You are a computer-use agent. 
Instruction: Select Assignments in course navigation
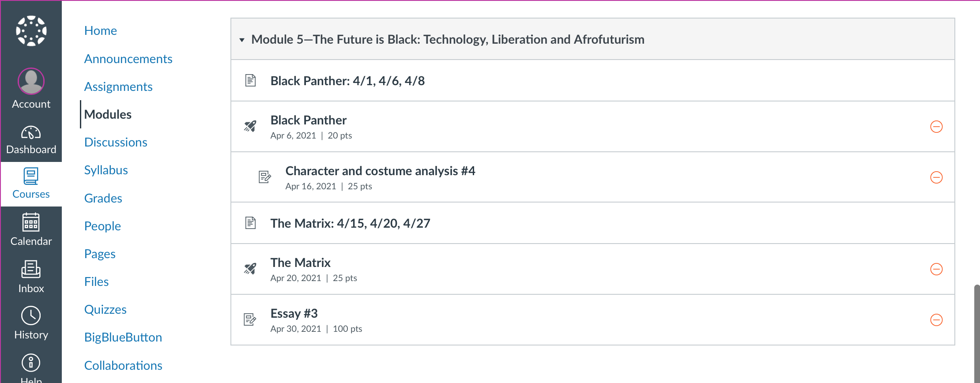118,86
